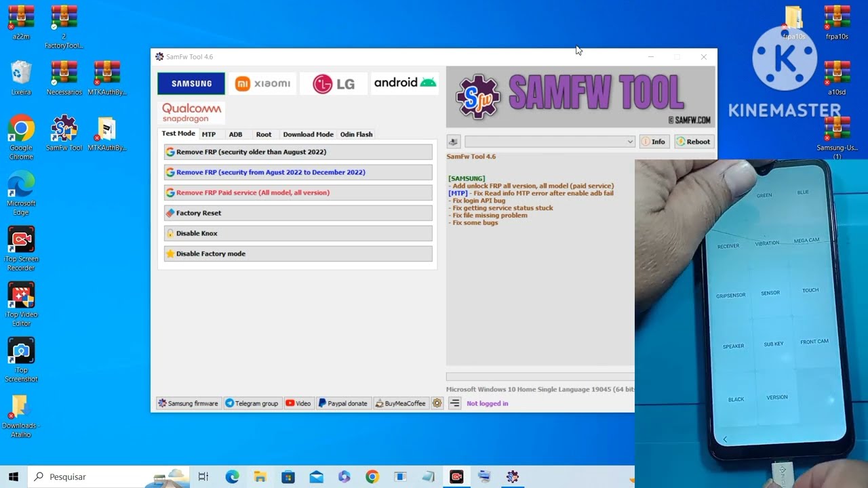
Task: Switch to the MTP tab
Action: (x=209, y=134)
